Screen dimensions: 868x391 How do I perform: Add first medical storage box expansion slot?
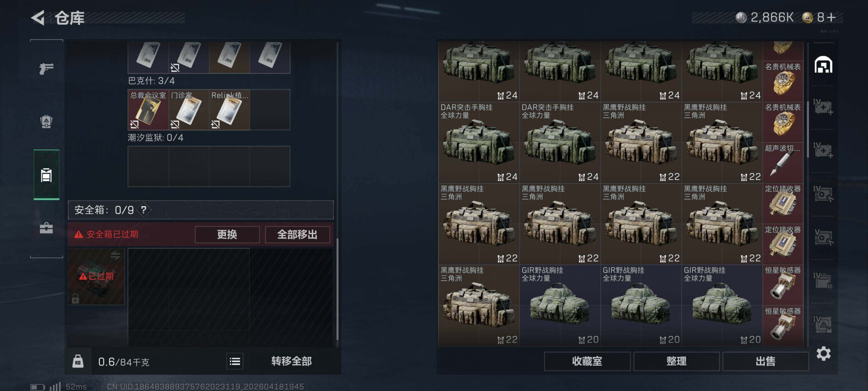pyautogui.click(x=823, y=107)
